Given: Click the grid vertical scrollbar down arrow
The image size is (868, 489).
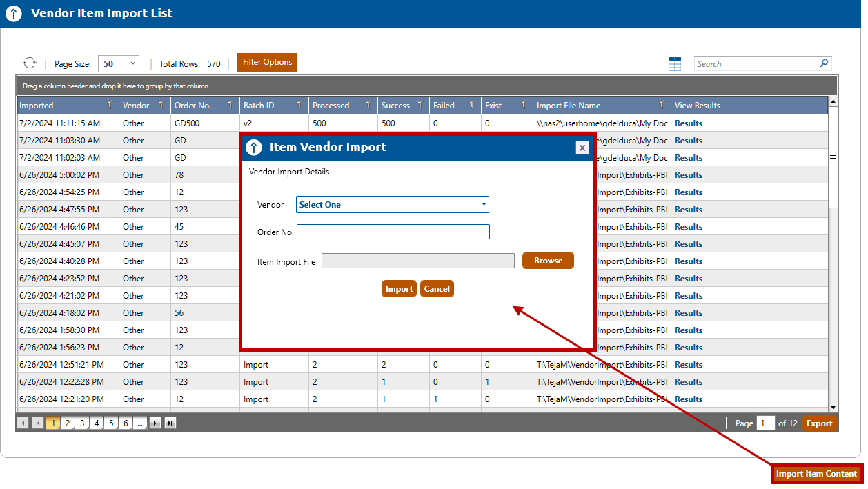Looking at the screenshot, I should pos(833,408).
